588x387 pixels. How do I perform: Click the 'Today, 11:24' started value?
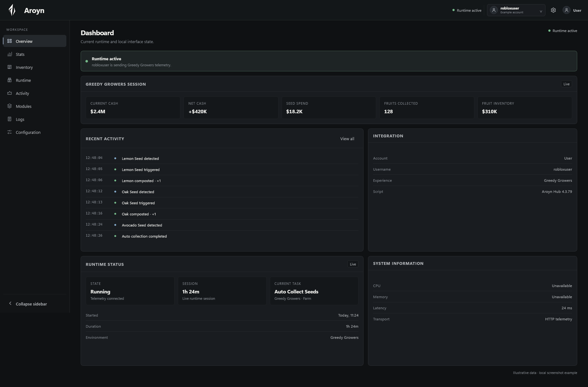pyautogui.click(x=348, y=315)
